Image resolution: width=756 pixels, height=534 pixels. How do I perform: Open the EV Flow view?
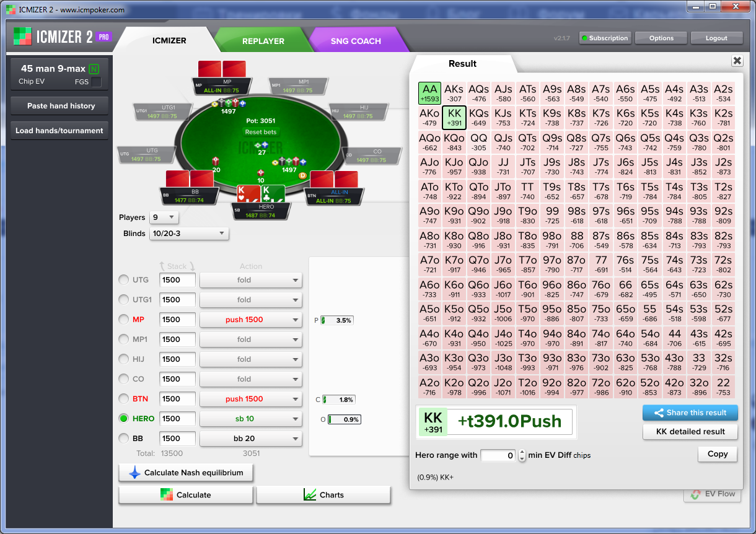713,494
